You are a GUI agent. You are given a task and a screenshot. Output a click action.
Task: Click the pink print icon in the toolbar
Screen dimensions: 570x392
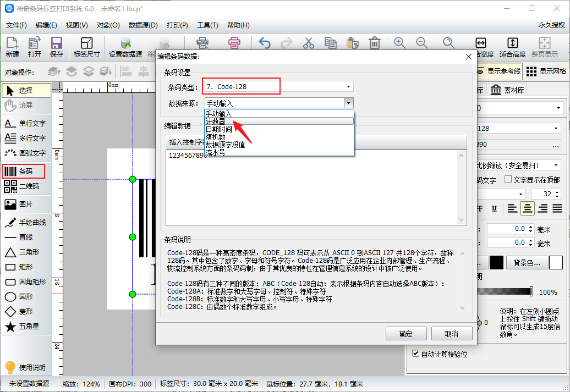pos(234,43)
